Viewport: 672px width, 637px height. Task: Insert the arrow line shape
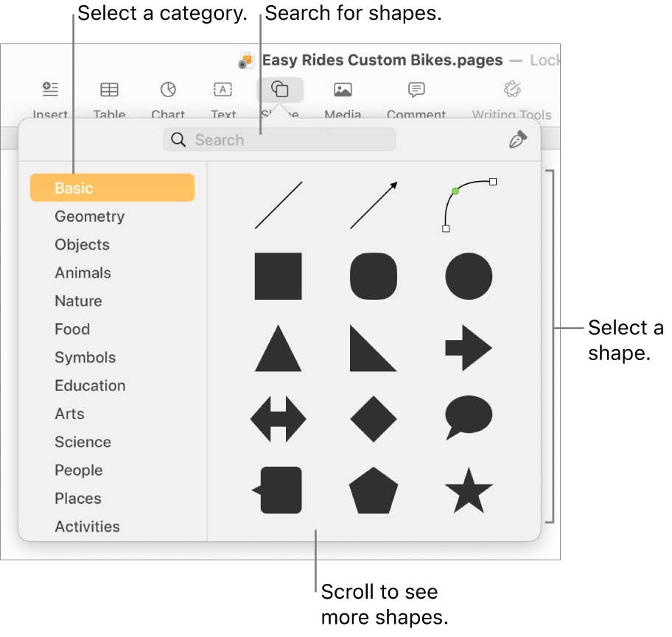pos(374,205)
